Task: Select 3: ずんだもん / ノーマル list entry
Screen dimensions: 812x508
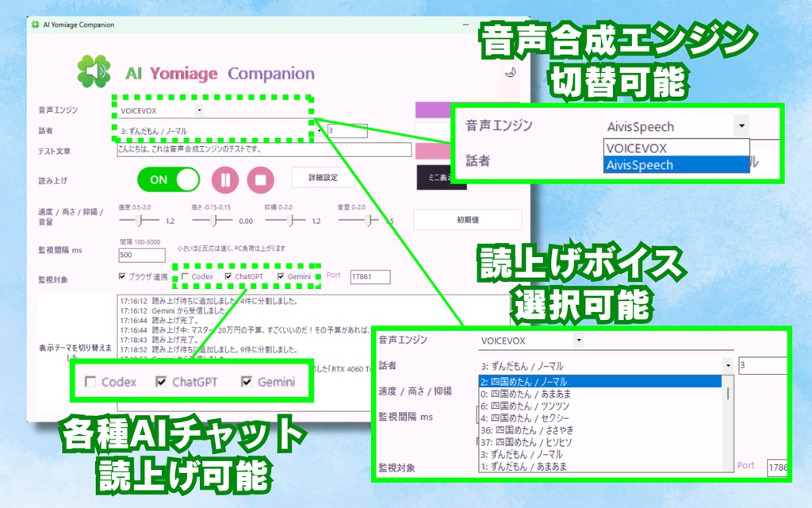Action: coord(600,454)
